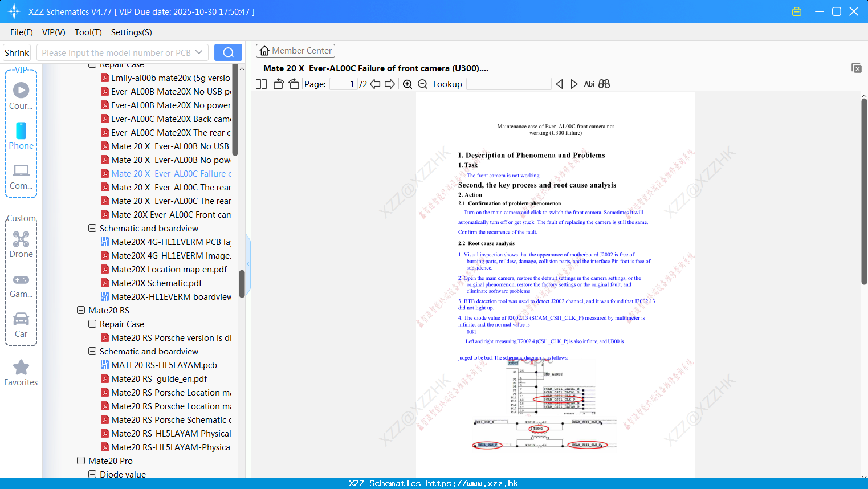Open model number dropdown arrow
The height and width of the screenshot is (489, 868).
[199, 52]
